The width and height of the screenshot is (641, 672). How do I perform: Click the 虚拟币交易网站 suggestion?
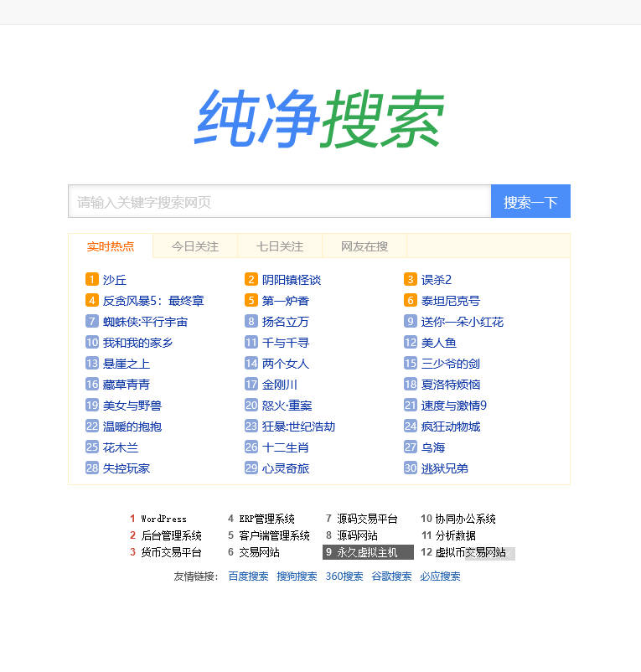[470, 552]
